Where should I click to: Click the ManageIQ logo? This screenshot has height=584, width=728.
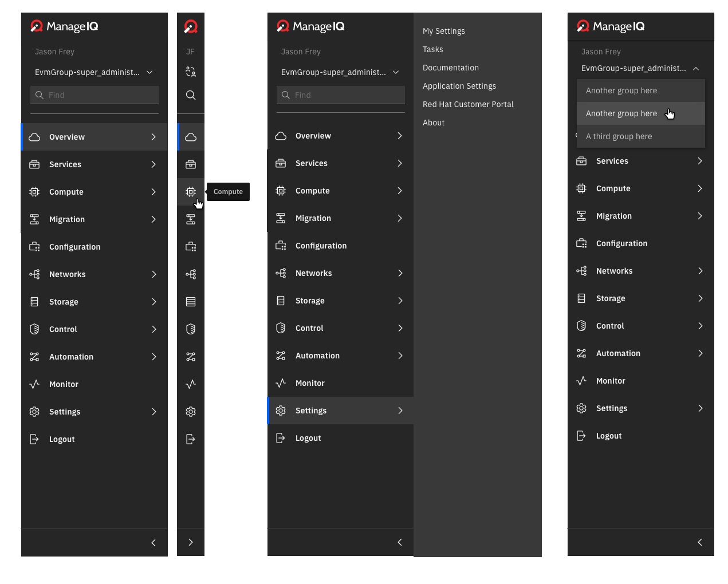64,26
